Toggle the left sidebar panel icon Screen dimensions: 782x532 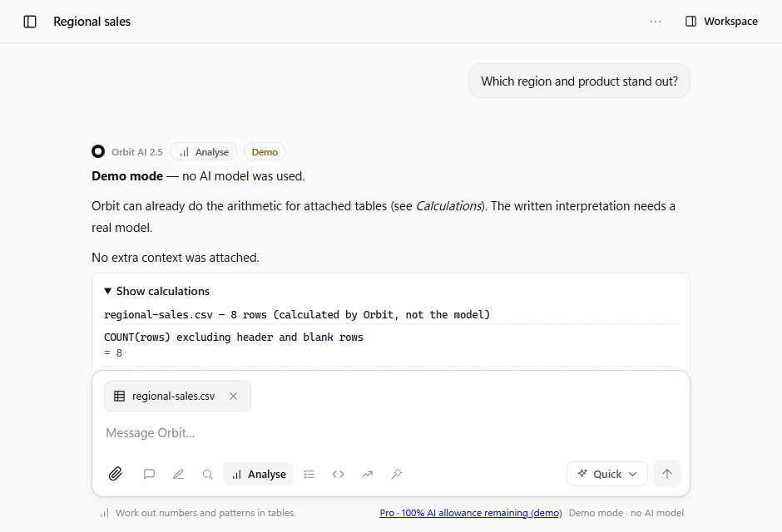point(30,22)
